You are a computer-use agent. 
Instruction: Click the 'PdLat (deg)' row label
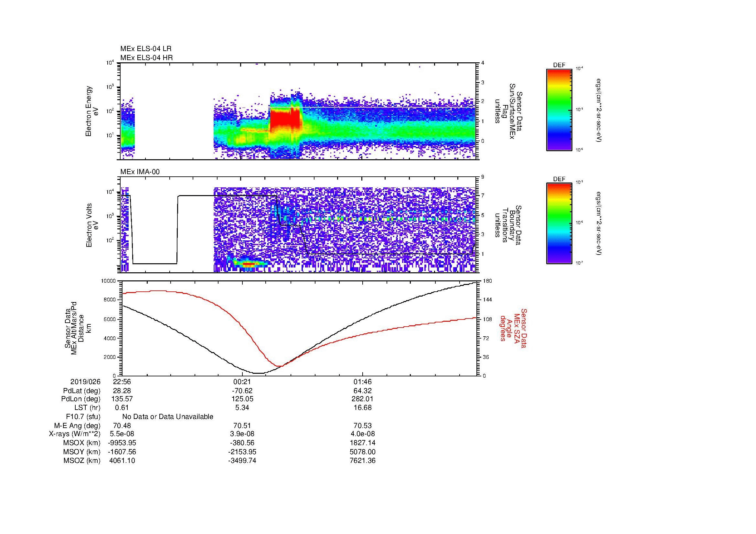82,391
